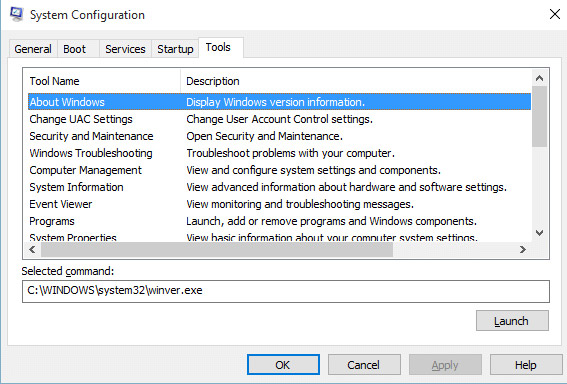This screenshot has height=384, width=567.
Task: Click the horizontal scroll right arrow
Action: [523, 249]
